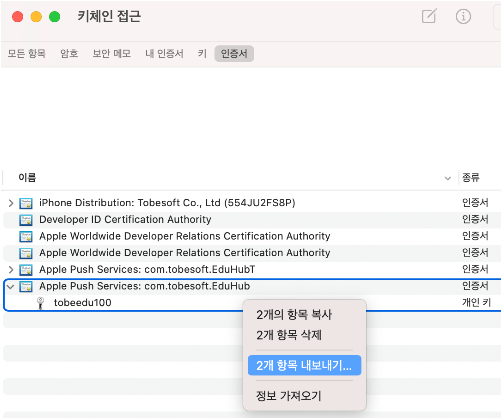The image size is (502, 419).
Task: Expand the iPhone Distribution certificate row
Action: click(11, 203)
